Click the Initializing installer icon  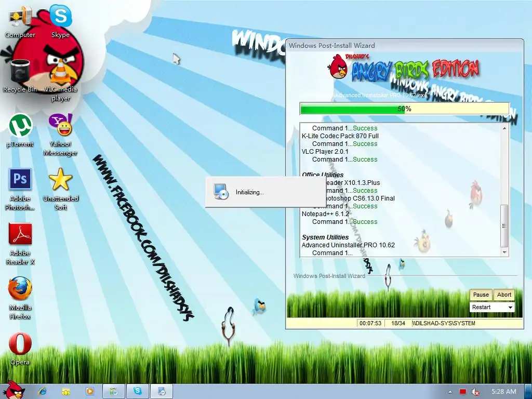point(221,191)
